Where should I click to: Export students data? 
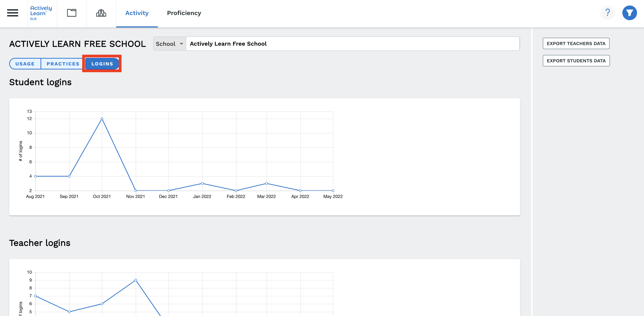pos(576,61)
